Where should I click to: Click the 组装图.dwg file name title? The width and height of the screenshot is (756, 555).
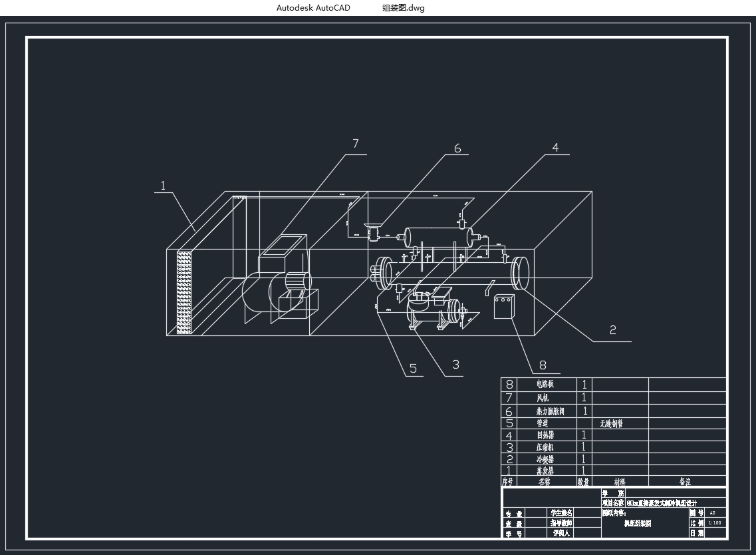coord(403,8)
